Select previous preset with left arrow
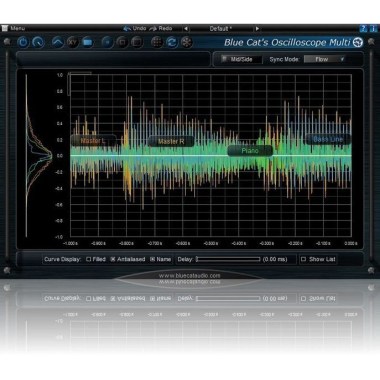 tap(186, 29)
